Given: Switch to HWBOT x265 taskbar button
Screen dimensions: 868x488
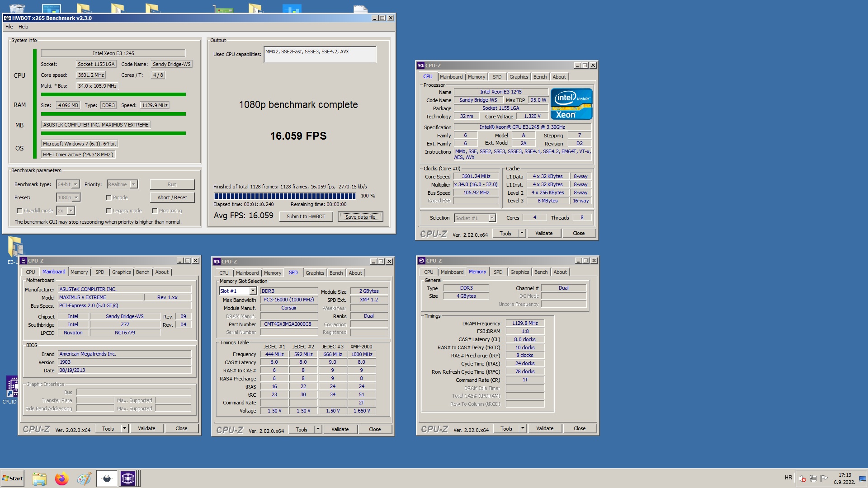Looking at the screenshot, I should tap(107, 479).
